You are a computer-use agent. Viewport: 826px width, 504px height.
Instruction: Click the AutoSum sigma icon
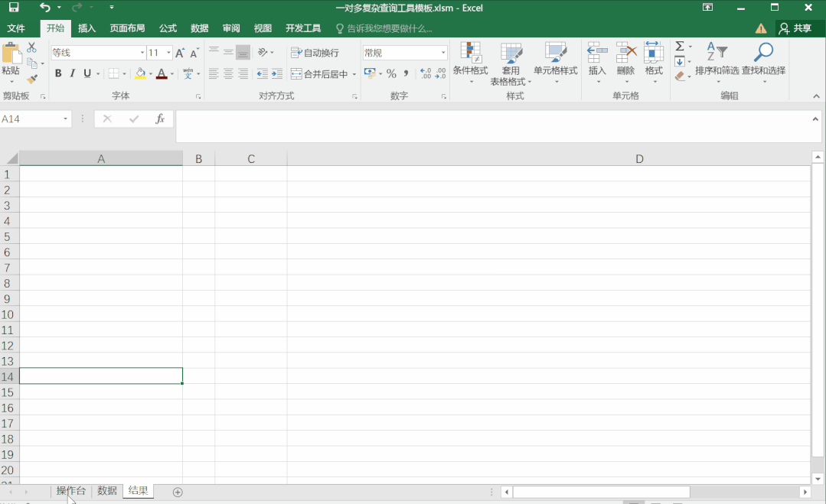680,47
